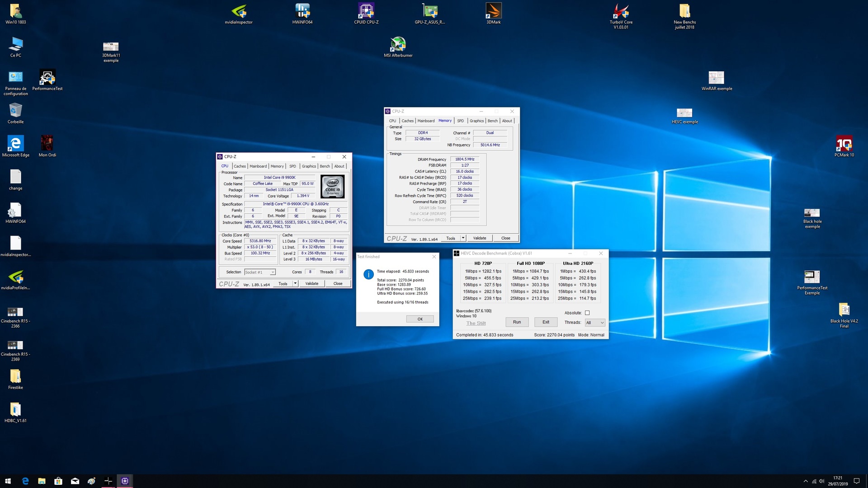The width and height of the screenshot is (868, 488).
Task: Select the Intel Core i9 9900K name field
Action: click(279, 178)
